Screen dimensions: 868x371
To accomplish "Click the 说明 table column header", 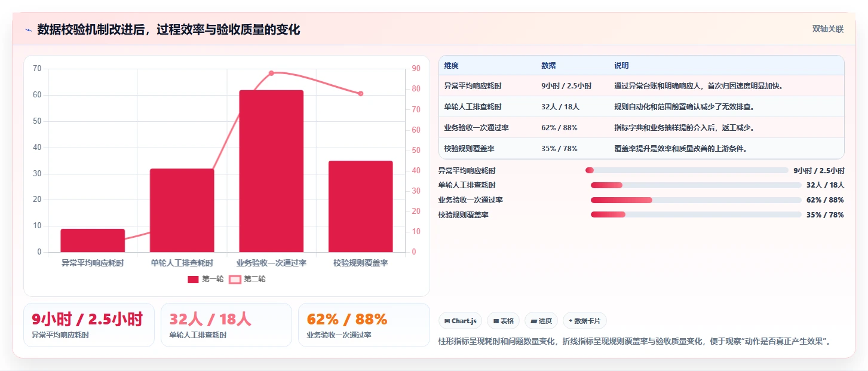I will click(621, 66).
